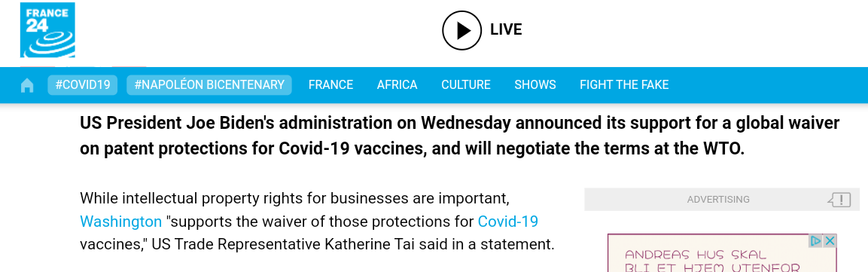Select FRANCE in the navigation bar

[x=330, y=84]
